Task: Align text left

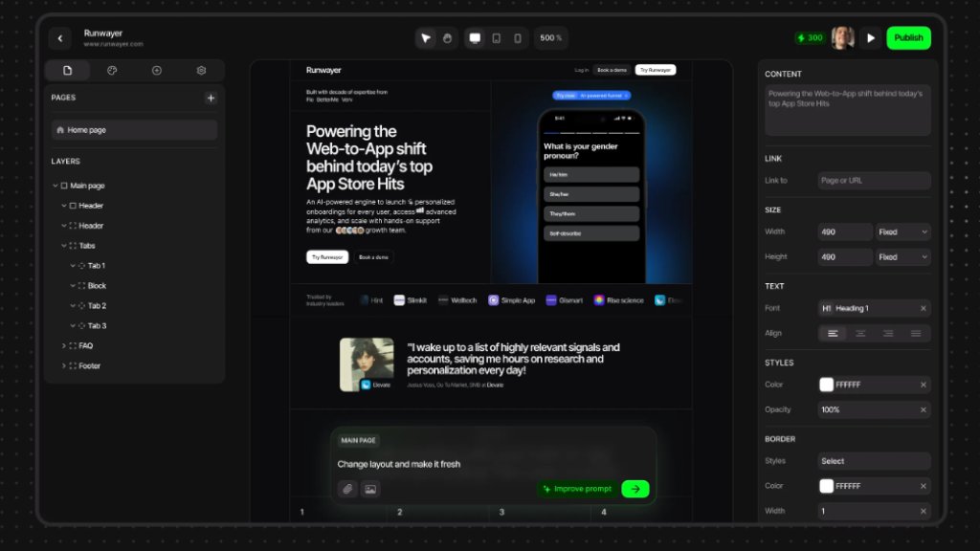Action: click(833, 334)
